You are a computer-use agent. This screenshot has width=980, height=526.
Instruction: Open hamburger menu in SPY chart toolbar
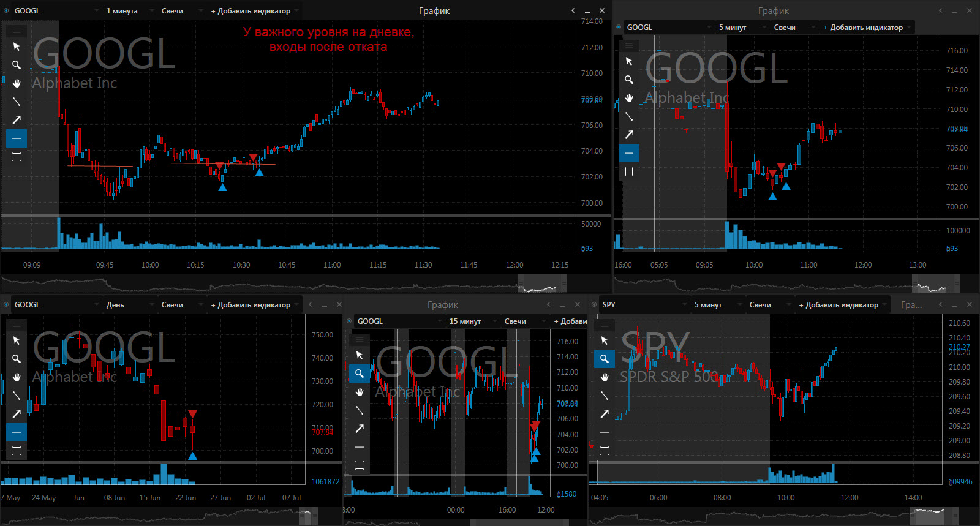point(605,325)
